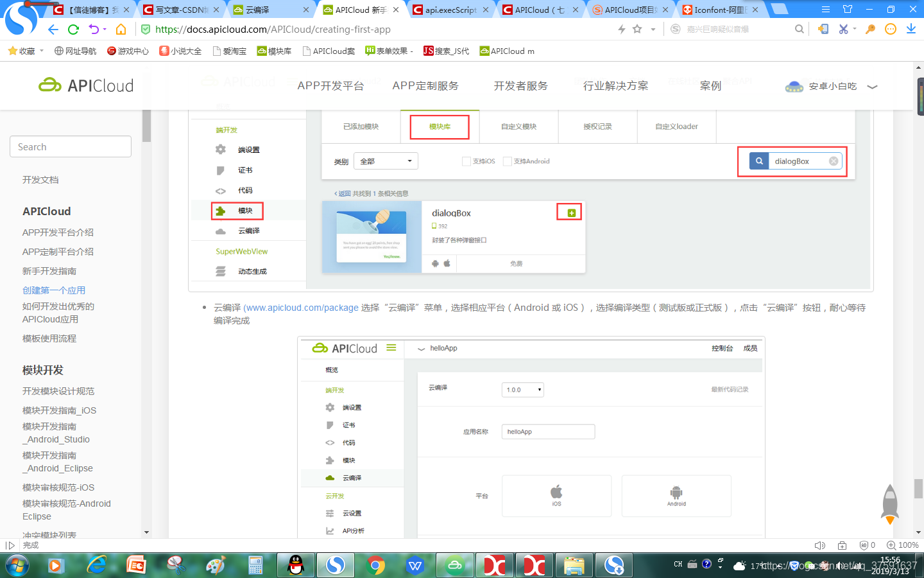Open the browser main menu hamburger icon
This screenshot has height=578, width=924.
tap(826, 10)
